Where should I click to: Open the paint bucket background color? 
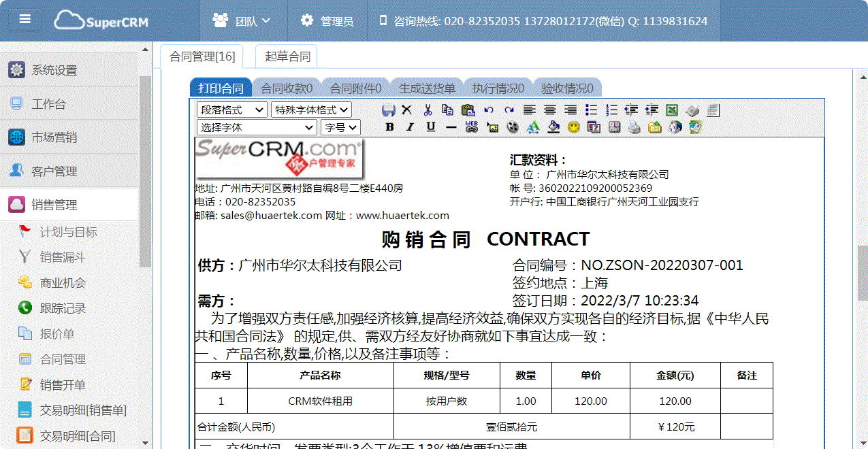pyautogui.click(x=553, y=127)
